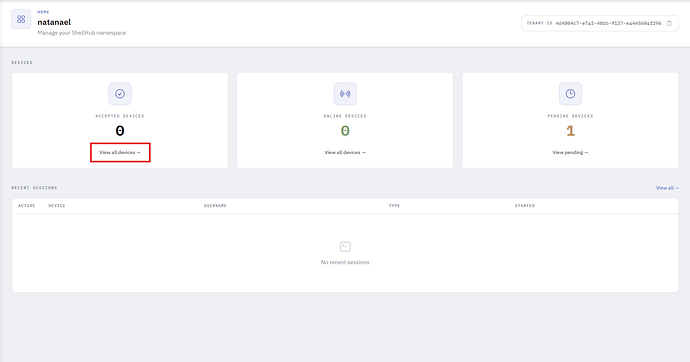690x362 pixels.
Task: Click the terminal icon above No recent sessions
Action: pos(345,247)
